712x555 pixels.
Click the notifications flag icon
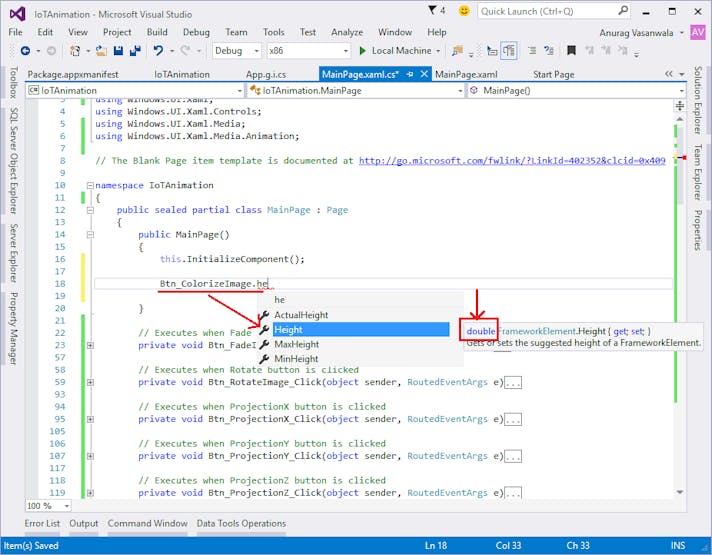coord(432,10)
